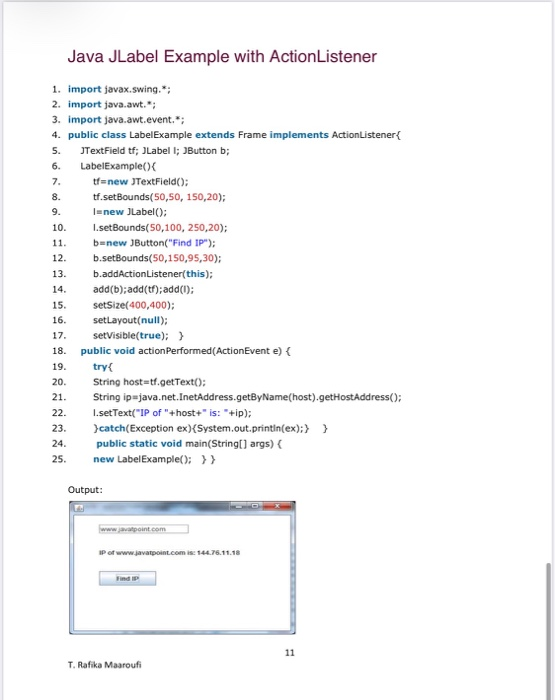
Task: Click the Java icon in output window title bar
Action: click(79, 508)
